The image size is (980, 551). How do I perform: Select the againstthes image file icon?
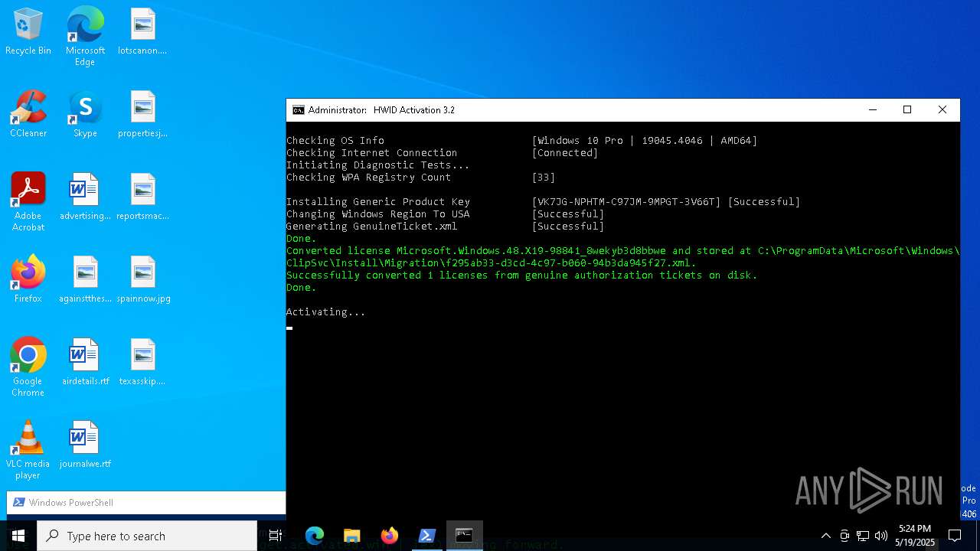(x=85, y=280)
